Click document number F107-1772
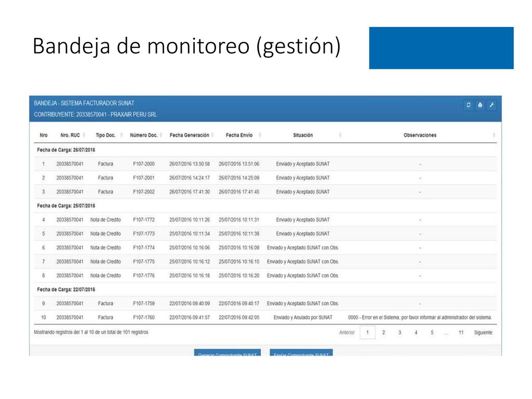The image size is (532, 399). point(144,220)
